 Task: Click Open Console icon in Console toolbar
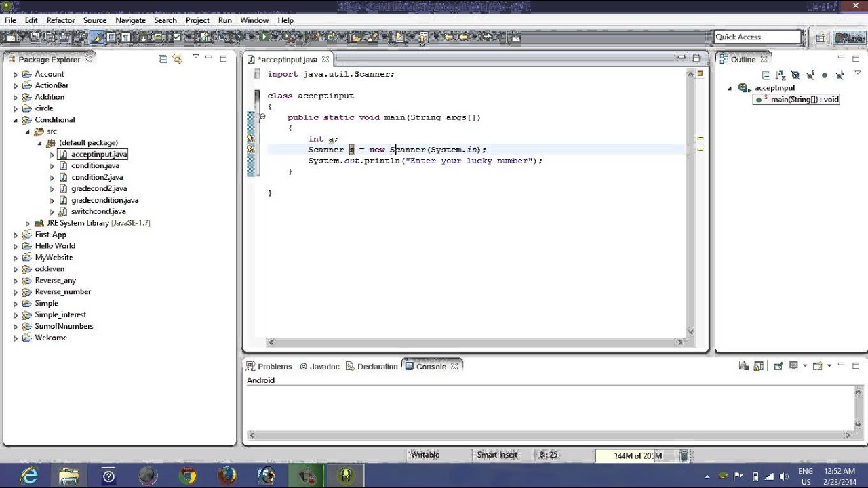[x=817, y=366]
